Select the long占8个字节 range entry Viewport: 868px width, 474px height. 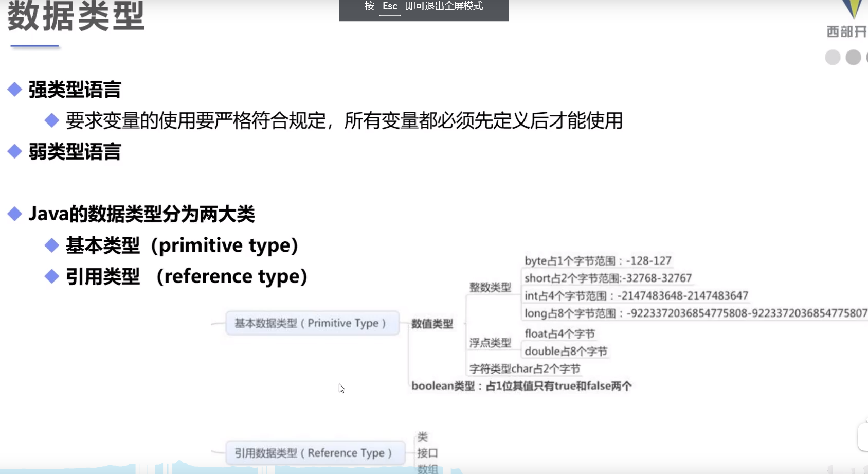[696, 313]
